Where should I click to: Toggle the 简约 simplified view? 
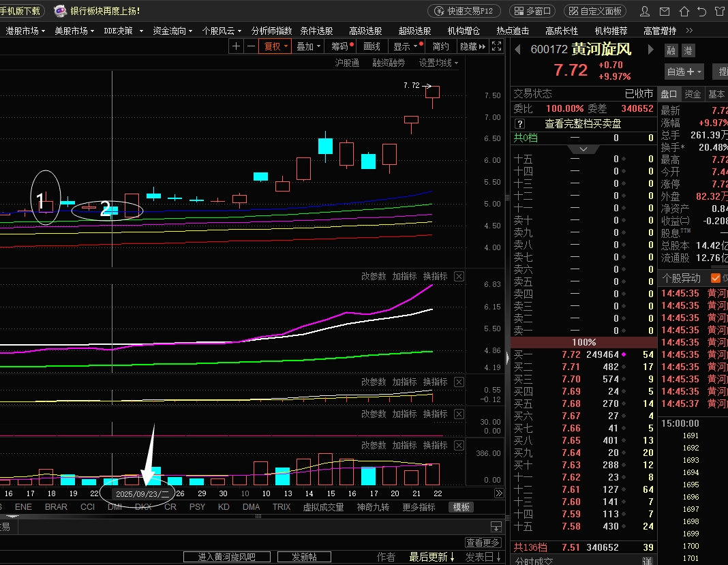coord(440,46)
